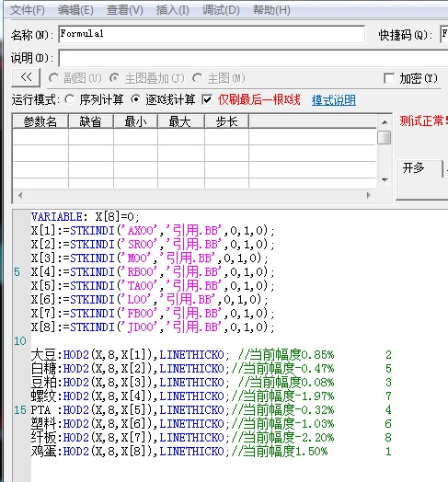Click the X[3] line with 'M00'
This screenshot has width=448, height=482.
pos(150,258)
